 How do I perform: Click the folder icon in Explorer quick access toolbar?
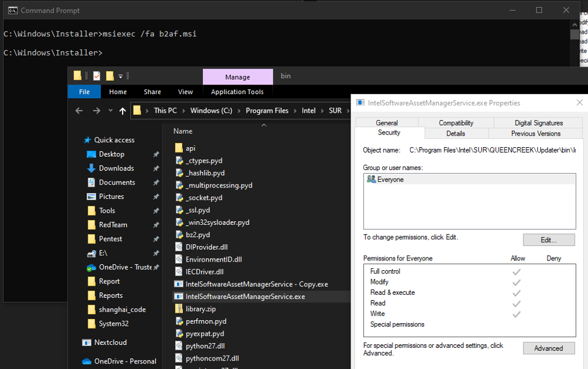77,76
